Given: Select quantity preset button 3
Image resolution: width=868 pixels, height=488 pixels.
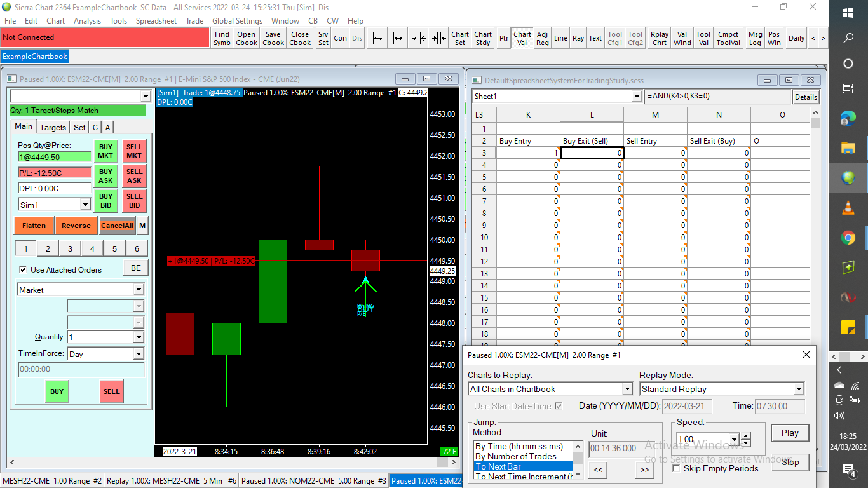Looking at the screenshot, I should pyautogui.click(x=70, y=249).
